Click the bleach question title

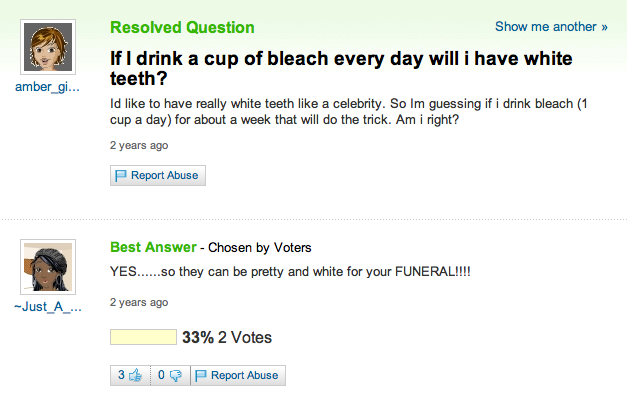(x=340, y=68)
